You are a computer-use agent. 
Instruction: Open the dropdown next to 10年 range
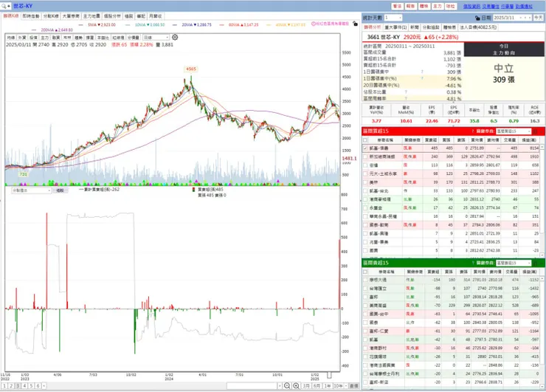[x=346, y=386]
